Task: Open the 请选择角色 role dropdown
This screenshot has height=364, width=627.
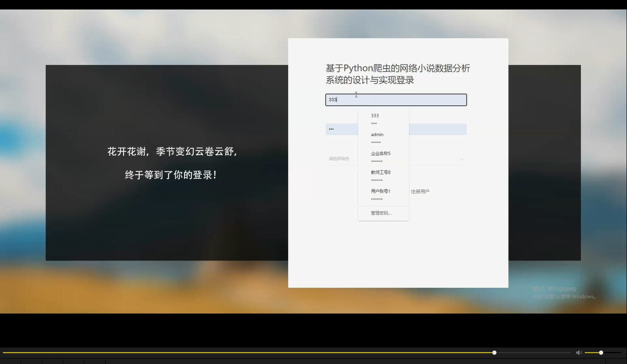Action: 396,159
